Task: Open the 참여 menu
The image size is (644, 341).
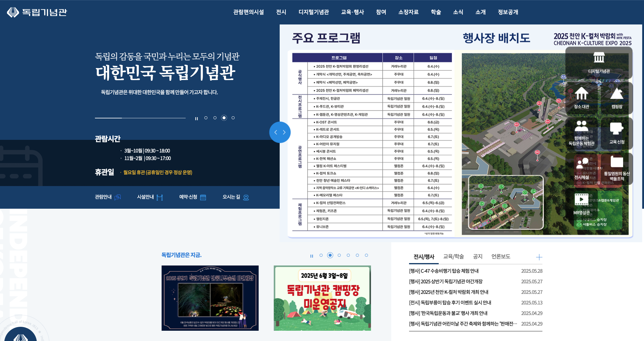Action: point(381,12)
